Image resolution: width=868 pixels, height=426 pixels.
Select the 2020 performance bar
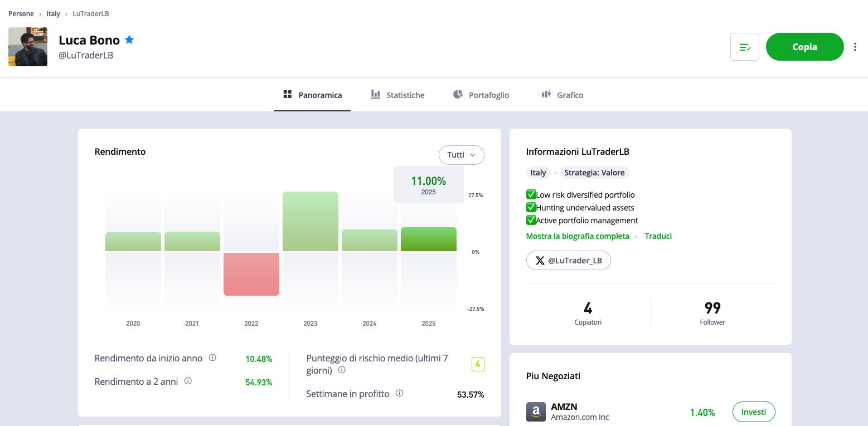coord(133,242)
